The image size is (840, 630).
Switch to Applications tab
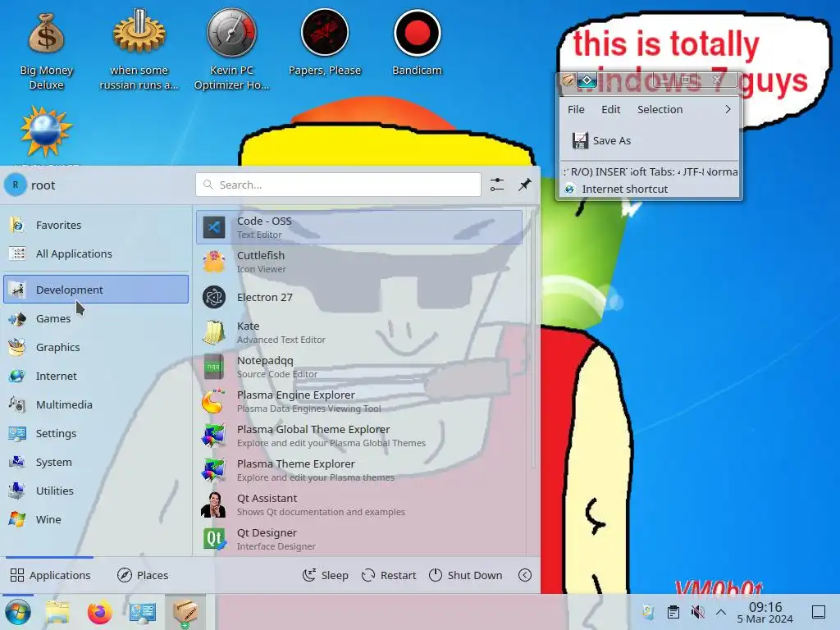click(50, 575)
